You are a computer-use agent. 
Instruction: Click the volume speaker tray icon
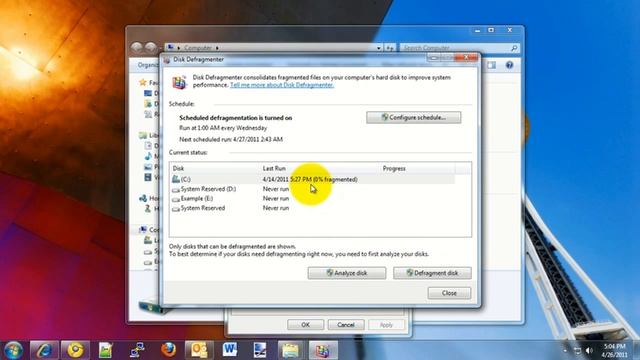coord(589,351)
